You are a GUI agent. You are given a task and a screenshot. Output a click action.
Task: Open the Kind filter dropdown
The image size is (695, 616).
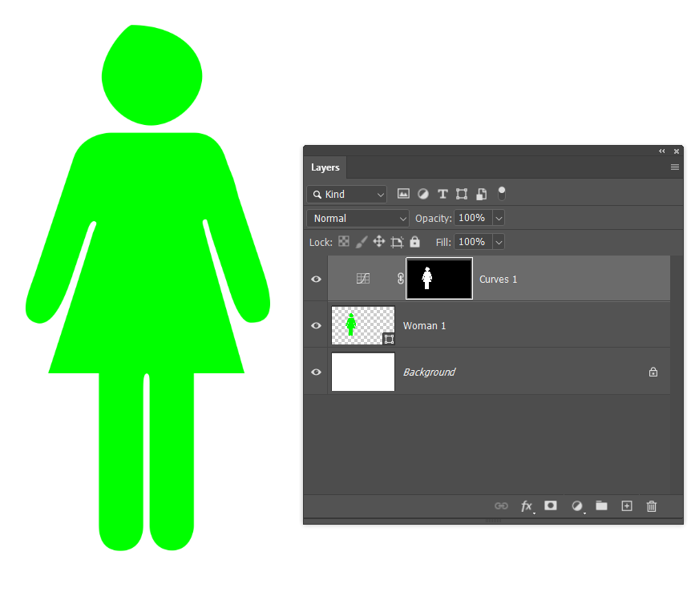click(x=346, y=194)
